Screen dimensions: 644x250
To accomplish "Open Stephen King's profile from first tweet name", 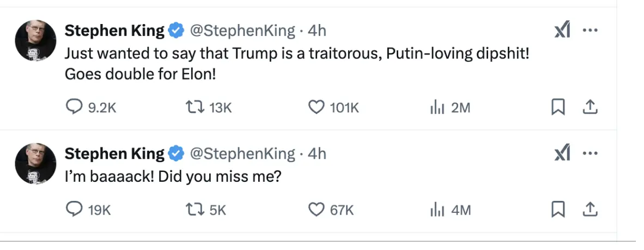I will point(114,31).
